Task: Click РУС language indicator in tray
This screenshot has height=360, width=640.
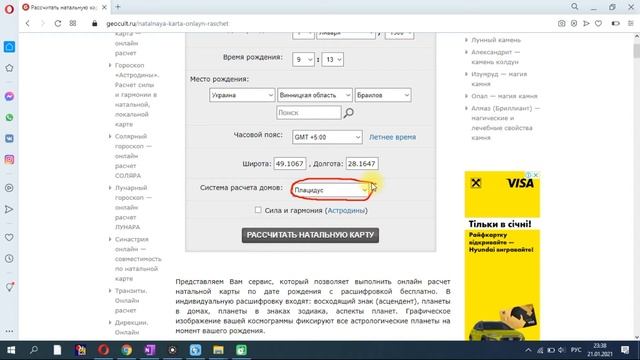Action: pos(576,350)
